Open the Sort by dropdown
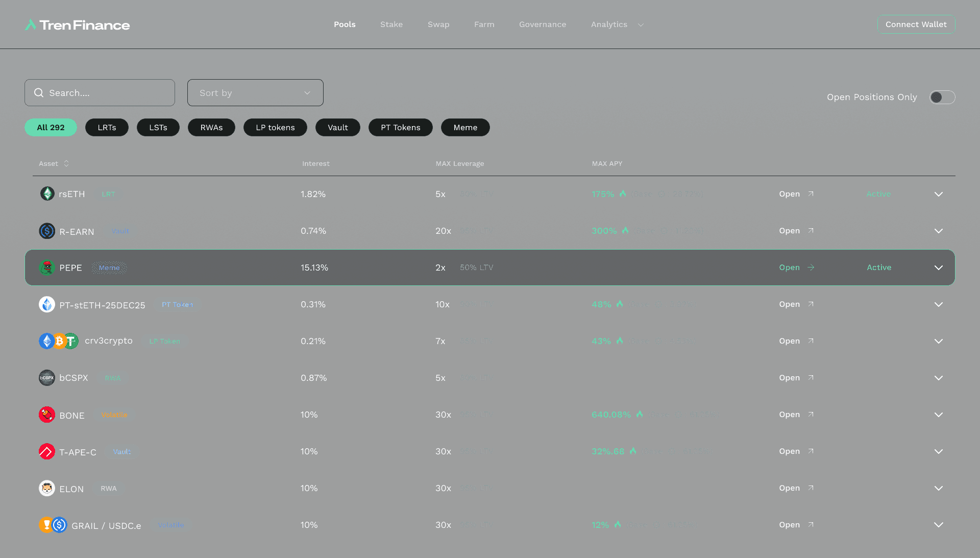 [x=255, y=92]
